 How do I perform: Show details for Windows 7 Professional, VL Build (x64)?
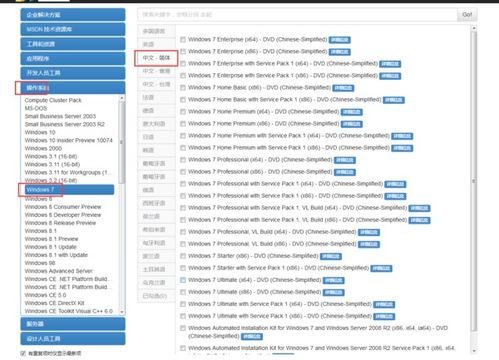point(369,232)
